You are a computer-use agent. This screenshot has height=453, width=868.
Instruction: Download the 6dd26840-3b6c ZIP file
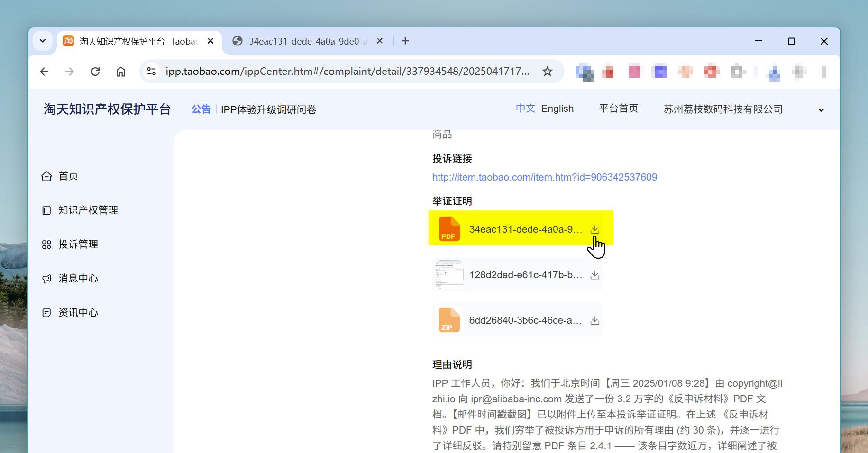click(594, 321)
